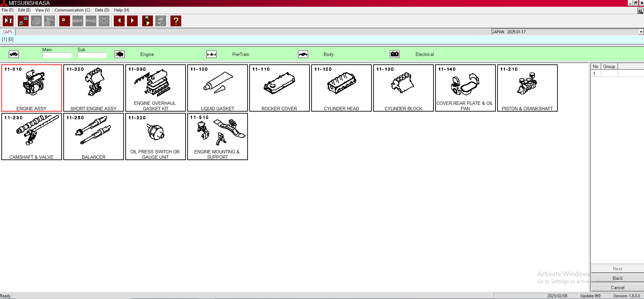
Task: Open 11-120 CYLINDER HEAD group
Action: pyautogui.click(x=342, y=88)
